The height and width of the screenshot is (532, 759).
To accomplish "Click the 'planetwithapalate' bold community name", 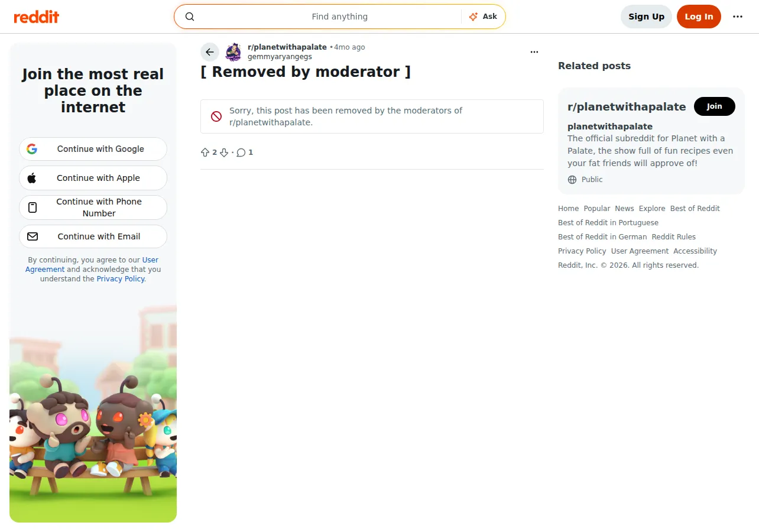I will pyautogui.click(x=610, y=126).
